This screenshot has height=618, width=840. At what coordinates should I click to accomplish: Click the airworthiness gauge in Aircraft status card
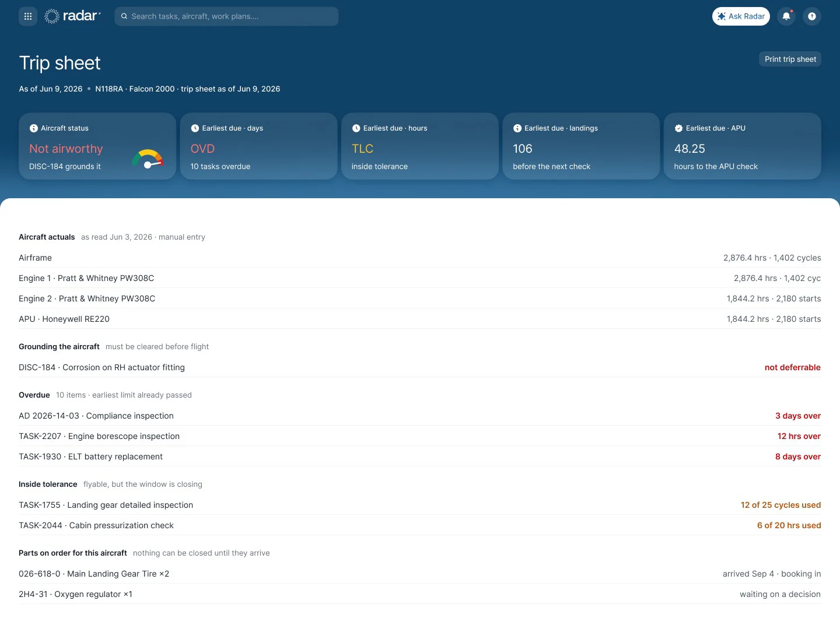pos(148,159)
